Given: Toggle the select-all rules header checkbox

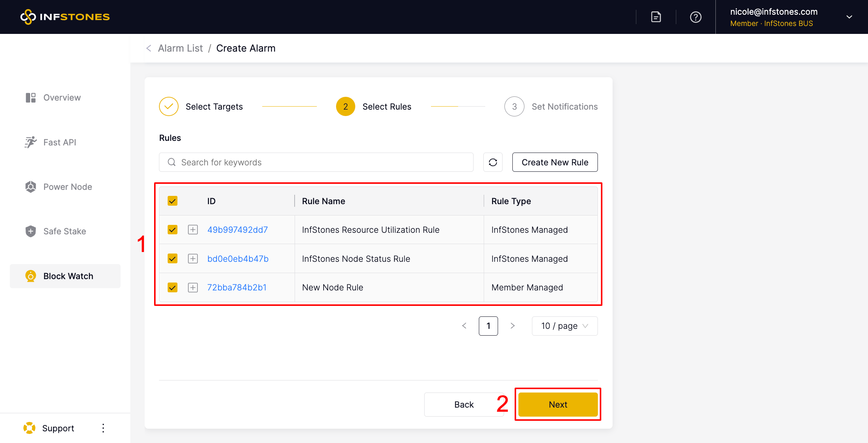Looking at the screenshot, I should [173, 201].
